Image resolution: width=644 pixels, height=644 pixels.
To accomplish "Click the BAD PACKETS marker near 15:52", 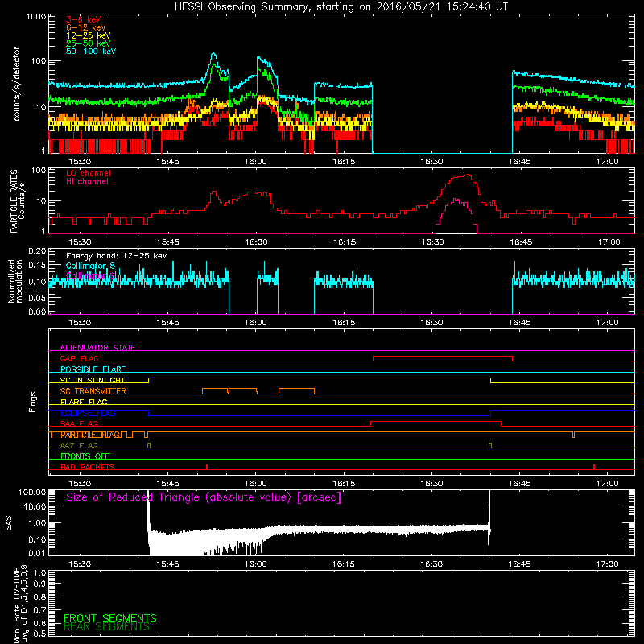I will click(207, 467).
